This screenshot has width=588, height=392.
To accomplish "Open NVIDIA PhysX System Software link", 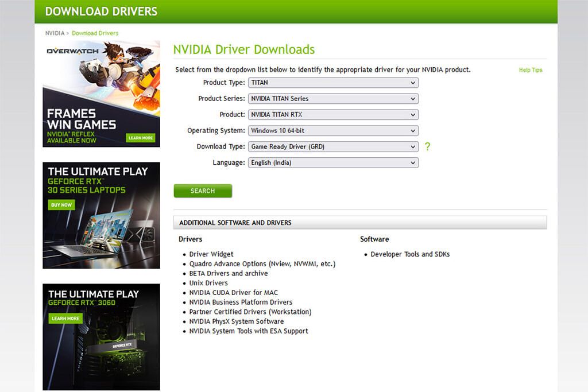I will (236, 321).
